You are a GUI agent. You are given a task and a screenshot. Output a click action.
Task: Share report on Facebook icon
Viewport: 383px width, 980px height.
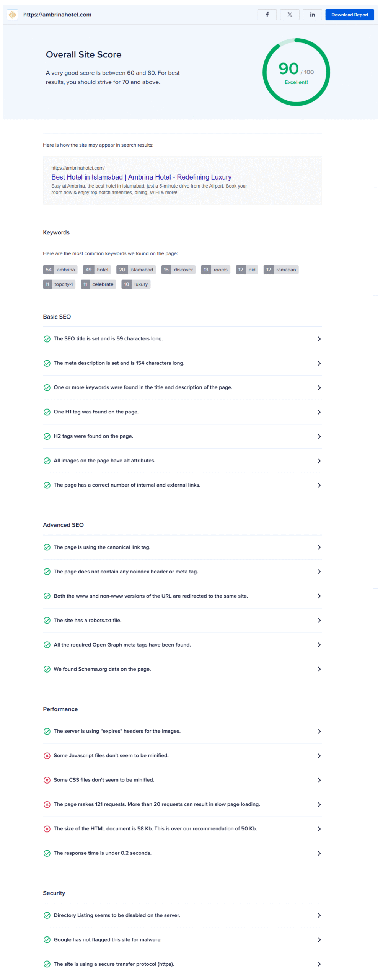coord(267,15)
